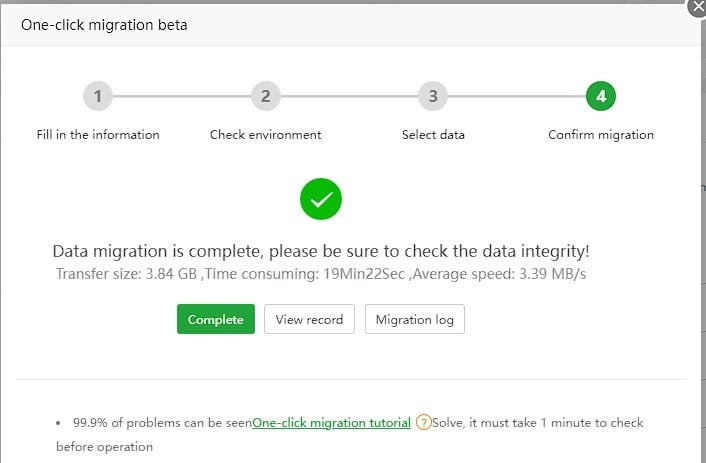Click the 'Fill in the information' step label
This screenshot has width=706, height=463.
pyautogui.click(x=98, y=135)
